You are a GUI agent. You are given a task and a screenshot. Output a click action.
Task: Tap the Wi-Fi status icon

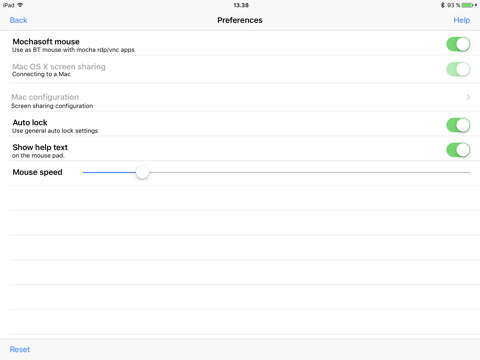pos(20,5)
